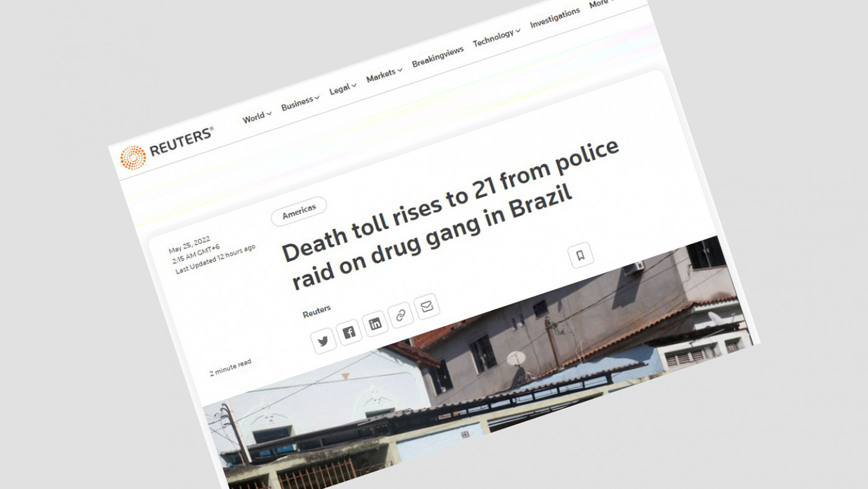Expand the Business menu
Viewport: 868px width, 489px height.
coord(300,102)
